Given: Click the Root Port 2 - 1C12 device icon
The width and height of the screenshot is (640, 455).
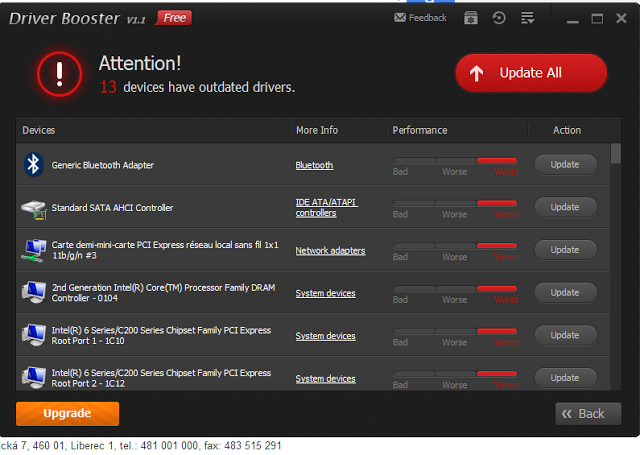Looking at the screenshot, I should 33,377.
